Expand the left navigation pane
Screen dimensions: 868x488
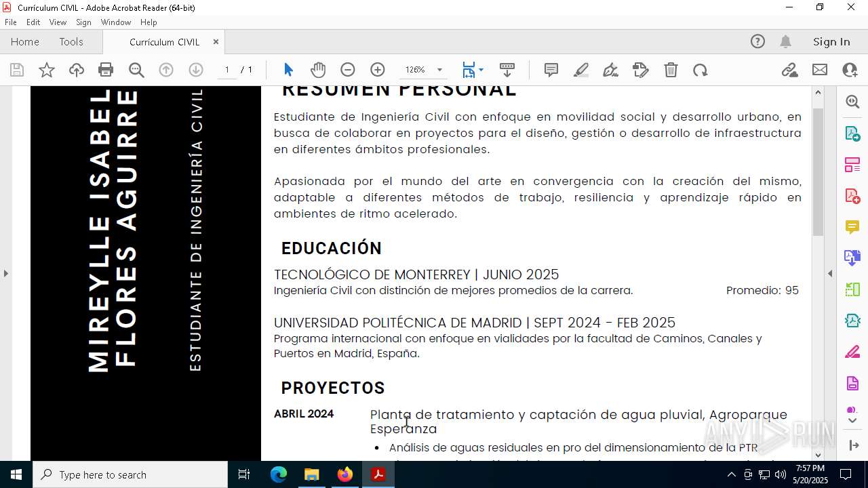click(6, 273)
